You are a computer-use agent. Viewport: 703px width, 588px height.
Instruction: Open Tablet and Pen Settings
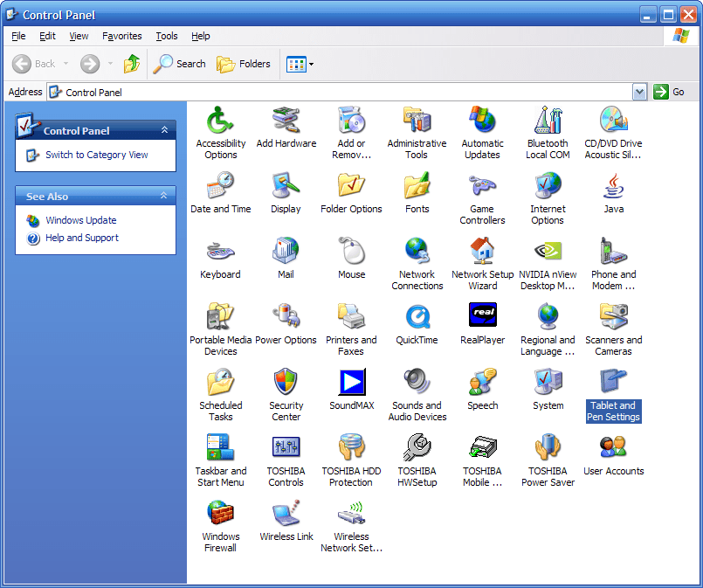[x=613, y=383]
